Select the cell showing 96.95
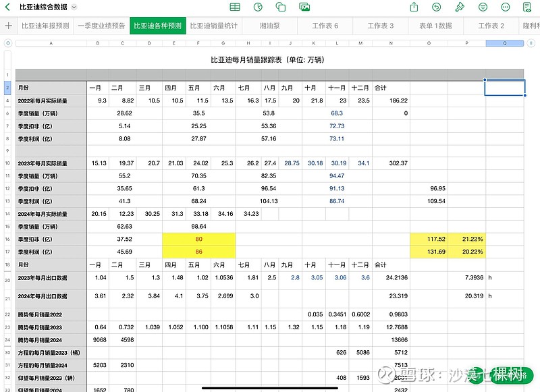 (429, 189)
